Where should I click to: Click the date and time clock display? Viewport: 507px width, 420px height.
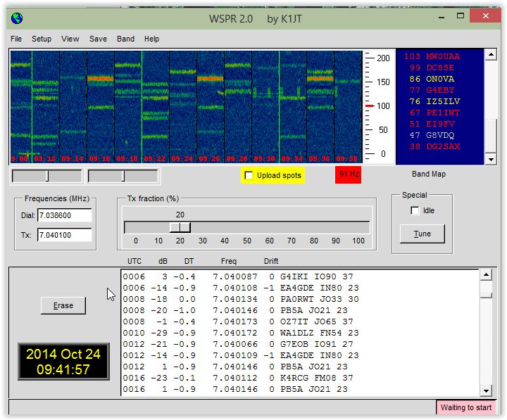coord(63,362)
